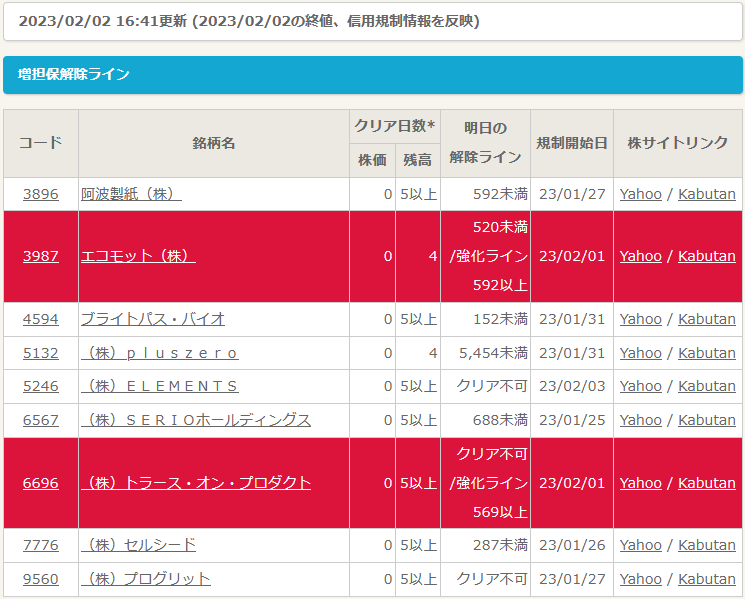The image size is (745, 599).
Task: Open stock code 6696 link
Action: [40, 483]
